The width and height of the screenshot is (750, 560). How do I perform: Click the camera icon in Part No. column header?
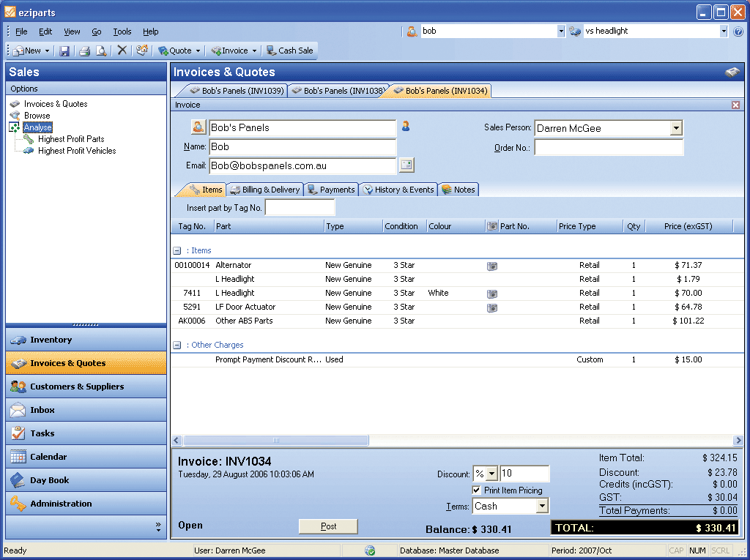click(x=491, y=226)
